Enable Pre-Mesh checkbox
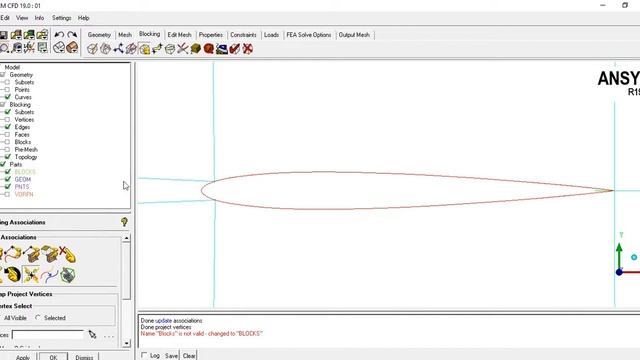 click(7, 149)
